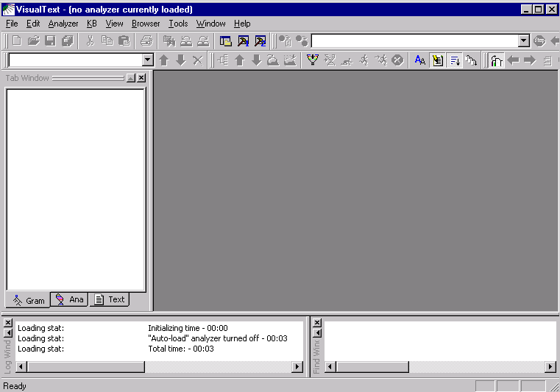Click the staircase figures icon
This screenshot has height=392, width=560.
(x=472, y=60)
